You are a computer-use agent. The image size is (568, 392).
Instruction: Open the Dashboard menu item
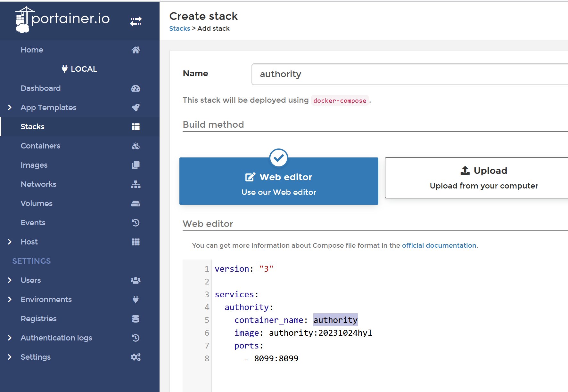80,88
